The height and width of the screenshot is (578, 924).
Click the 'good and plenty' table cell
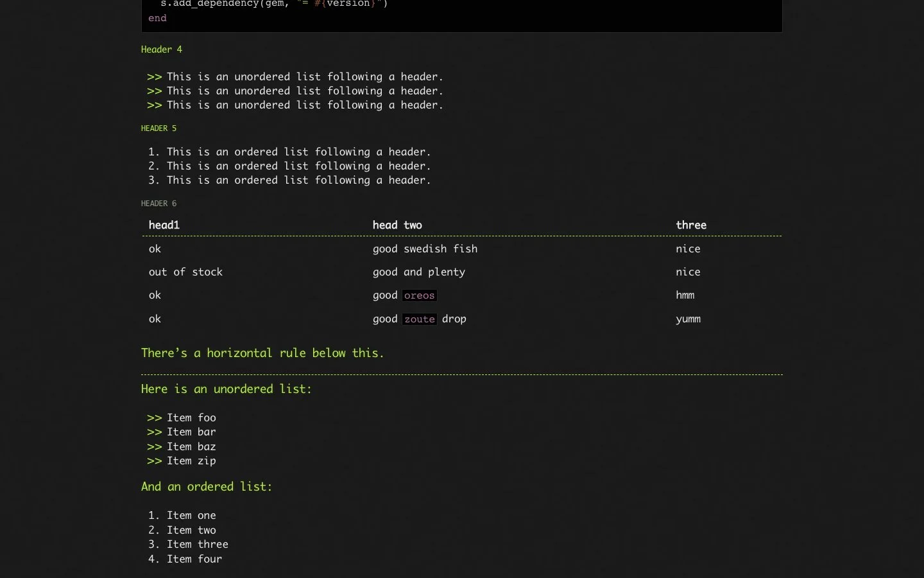[419, 272]
